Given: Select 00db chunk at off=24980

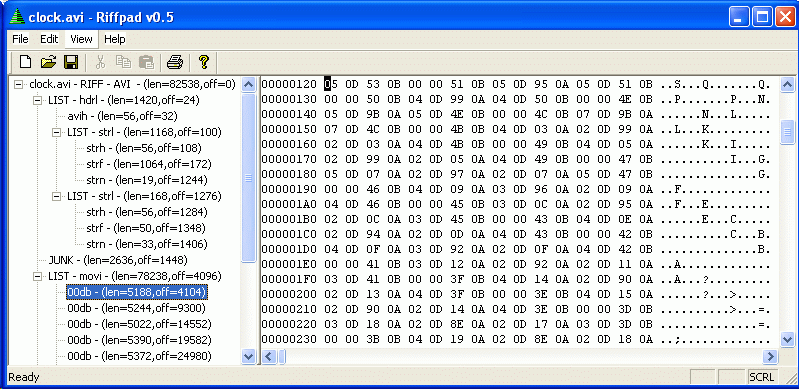Looking at the screenshot, I should click(139, 356).
